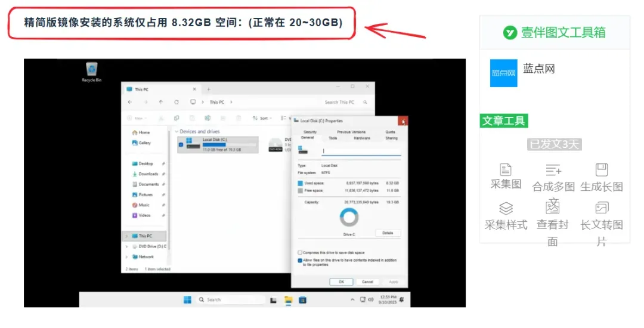Click Cancel in the Properties dialog
This screenshot has height=328, width=644.
(x=367, y=281)
